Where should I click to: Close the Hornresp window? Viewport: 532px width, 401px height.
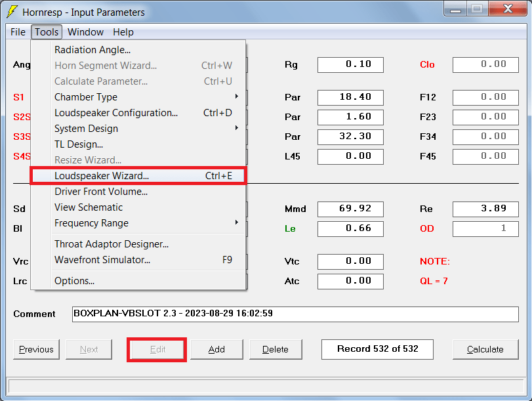tap(508, 9)
